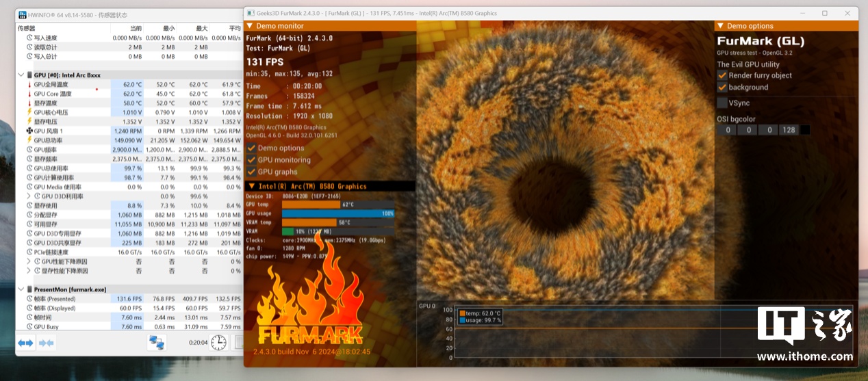The width and height of the screenshot is (868, 381).
Task: Click the 传感器 column header
Action: click(27, 28)
